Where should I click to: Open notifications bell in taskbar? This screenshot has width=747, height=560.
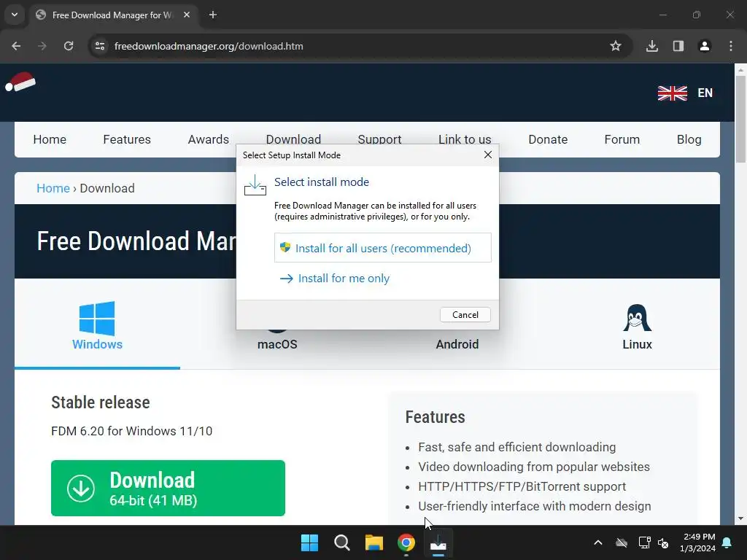point(727,542)
